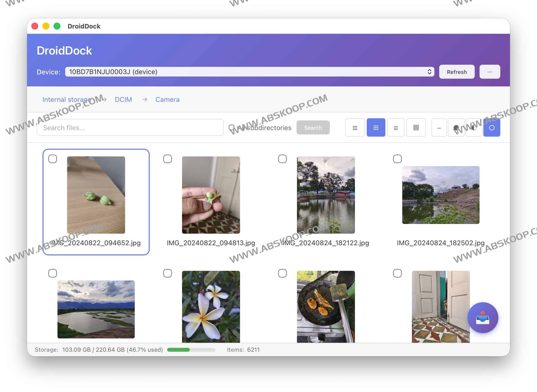Click the circle theme mode icon

pos(492,127)
